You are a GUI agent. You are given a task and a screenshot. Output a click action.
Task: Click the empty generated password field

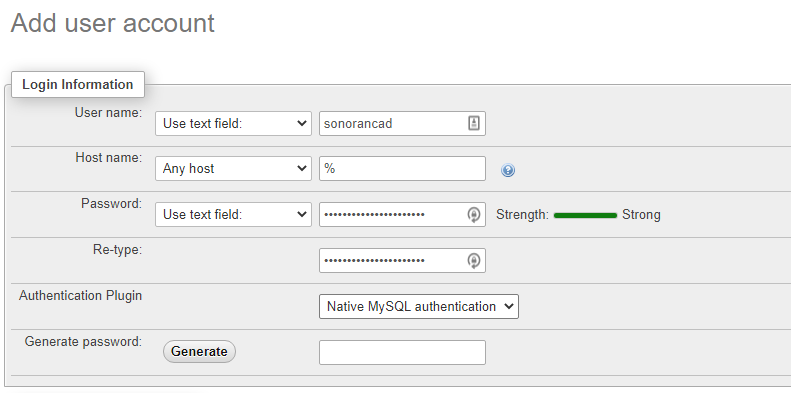(x=402, y=352)
